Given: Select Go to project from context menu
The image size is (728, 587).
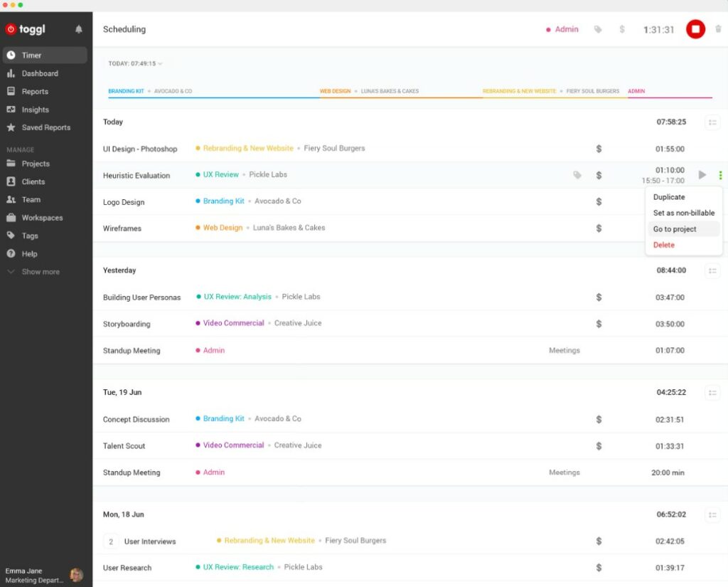Looking at the screenshot, I should [673, 228].
